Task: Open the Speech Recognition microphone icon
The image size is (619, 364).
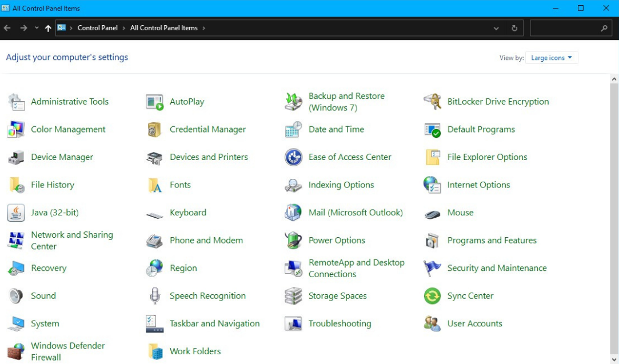Action: [x=155, y=295]
